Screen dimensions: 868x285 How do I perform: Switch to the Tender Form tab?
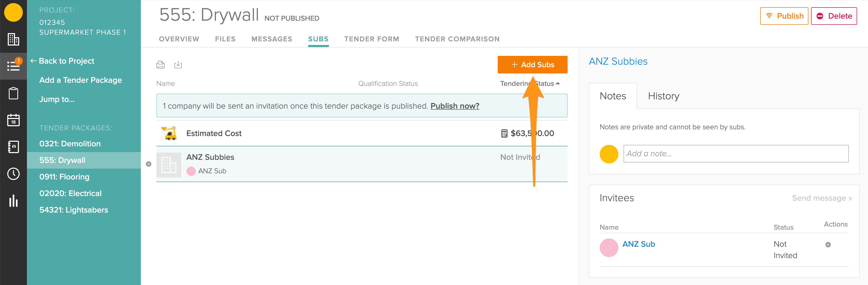[371, 39]
